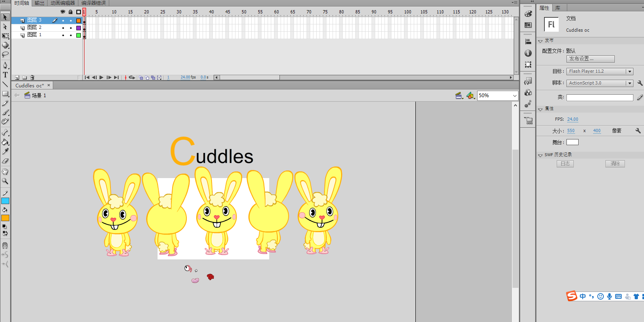Open the Flash Player 11.2 target dropdown
Screen dimensions: 644x322
pyautogui.click(x=600, y=71)
